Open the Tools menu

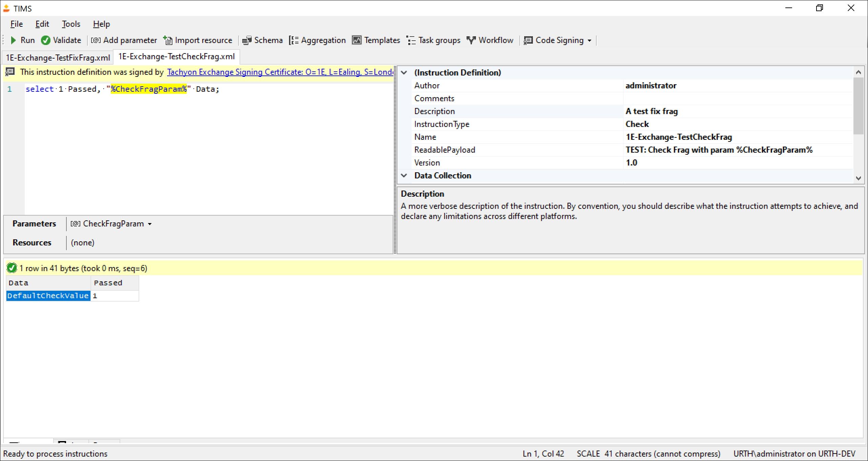71,24
